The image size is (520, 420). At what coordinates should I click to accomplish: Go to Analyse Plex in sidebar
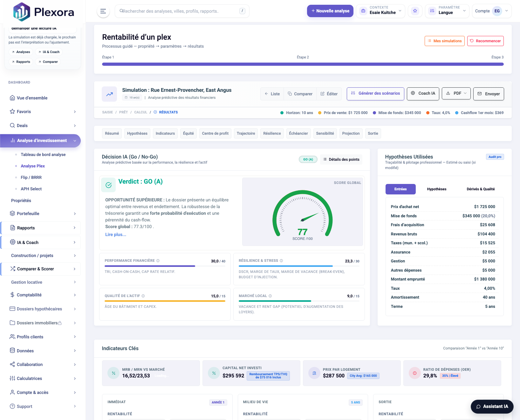[x=33, y=166]
